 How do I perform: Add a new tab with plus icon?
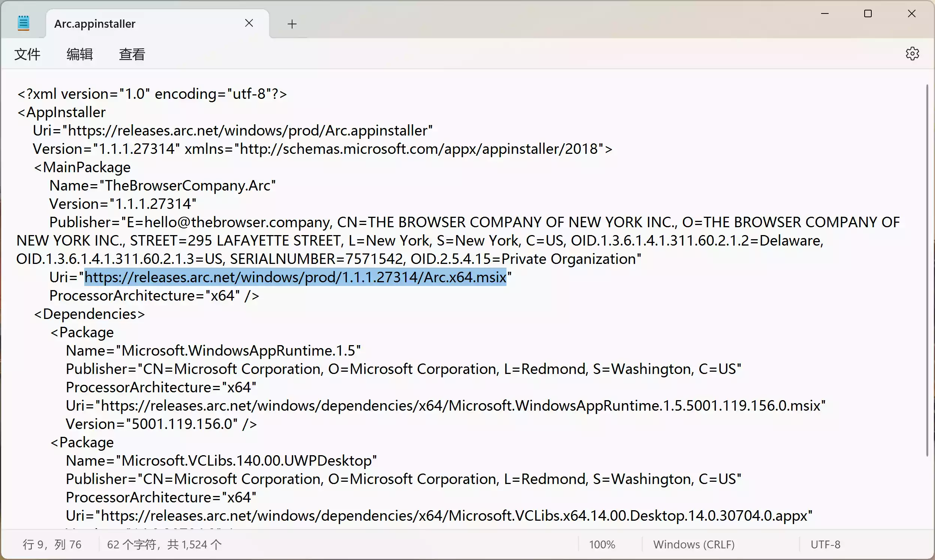pyautogui.click(x=292, y=24)
